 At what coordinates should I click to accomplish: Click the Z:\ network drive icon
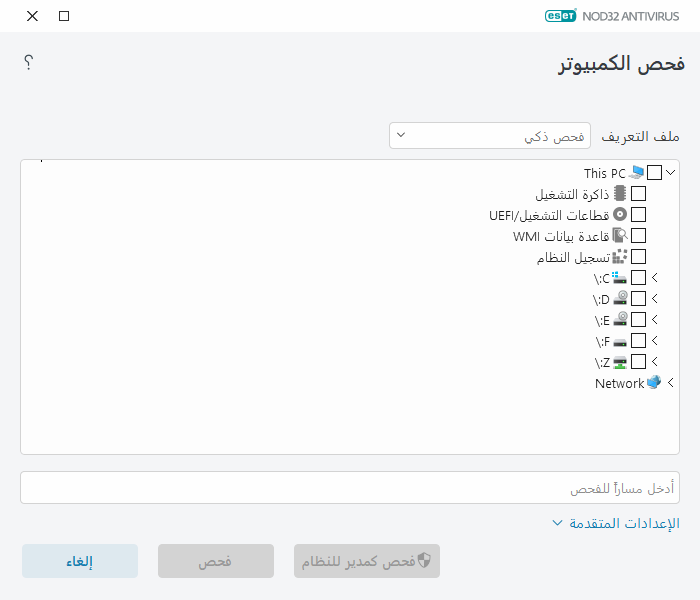point(620,362)
